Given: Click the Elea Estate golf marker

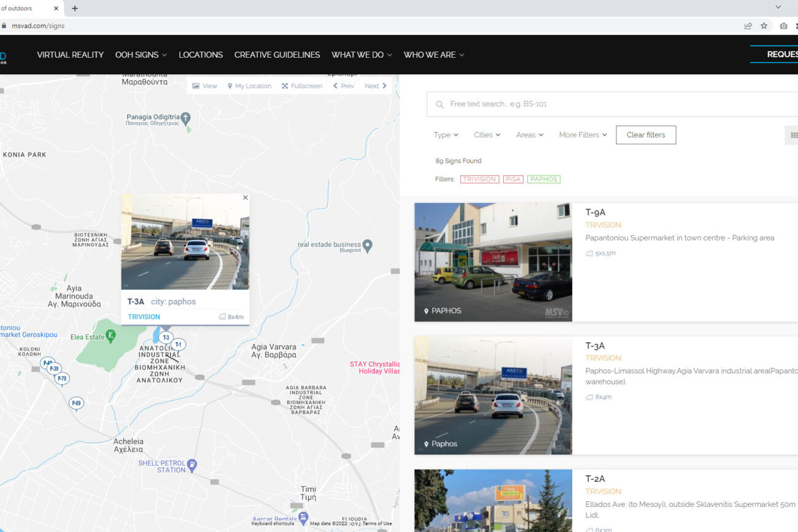Looking at the screenshot, I should pyautogui.click(x=110, y=336).
